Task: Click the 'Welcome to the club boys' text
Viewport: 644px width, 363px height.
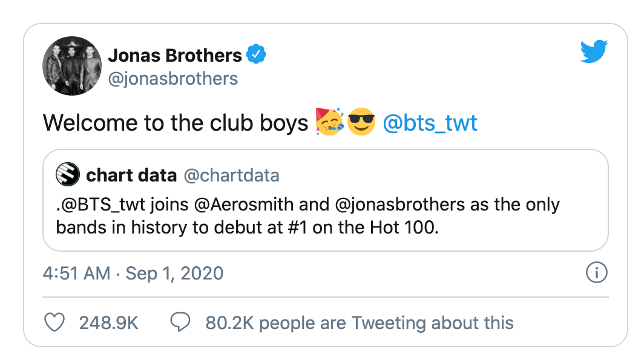Action: tap(176, 123)
